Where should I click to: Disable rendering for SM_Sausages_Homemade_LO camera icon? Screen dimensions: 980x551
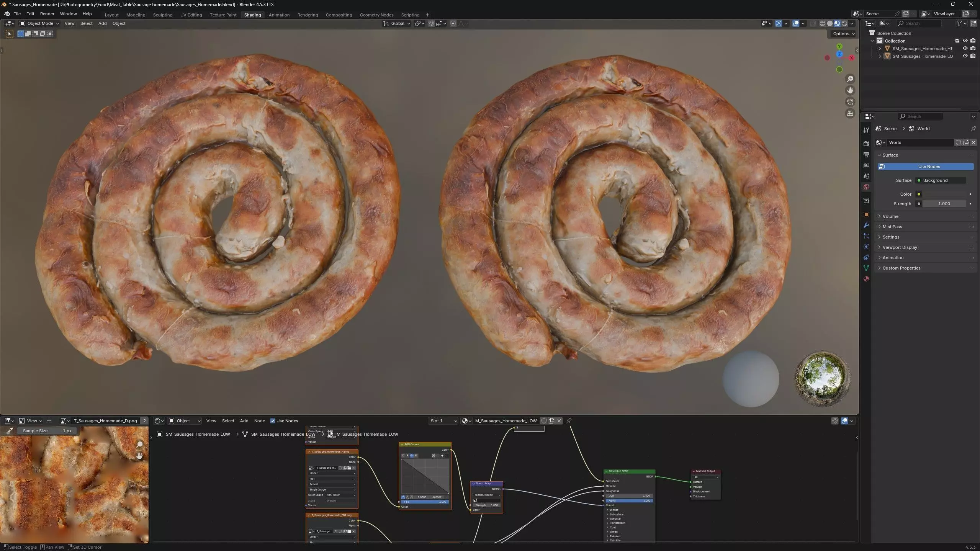[973, 56]
